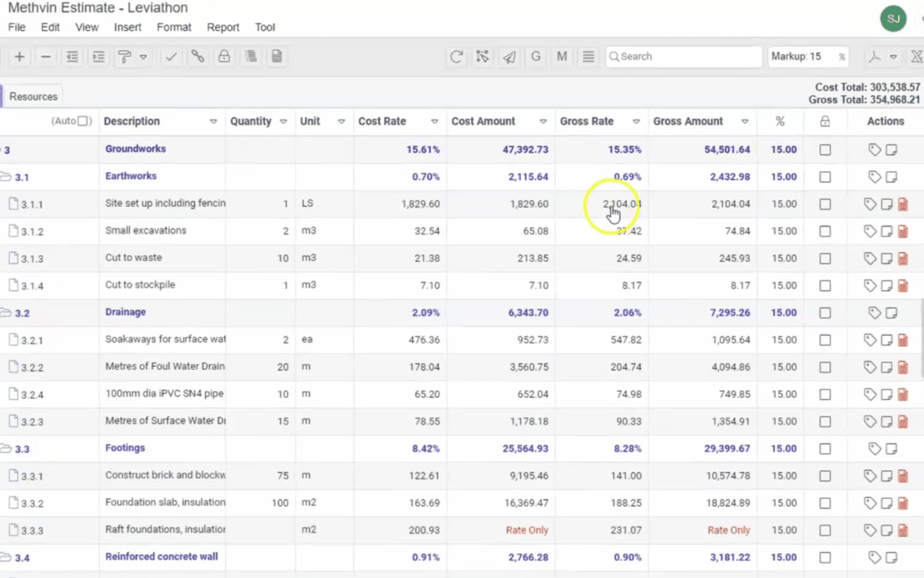Click the chain link icon in toolbar
This screenshot has height=578, width=924.
[x=198, y=57]
